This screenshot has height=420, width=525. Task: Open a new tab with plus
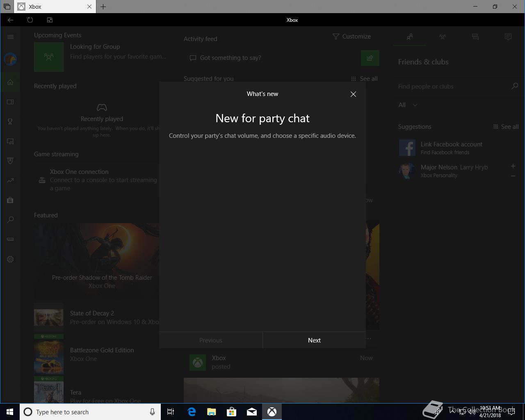tap(103, 7)
